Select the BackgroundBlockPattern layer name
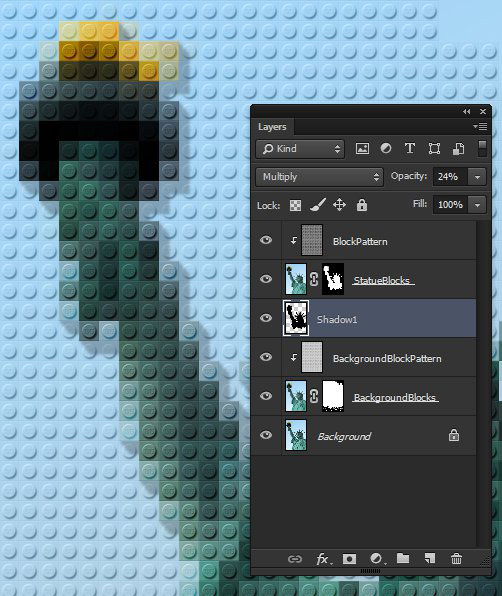The height and width of the screenshot is (596, 502). coord(387,358)
